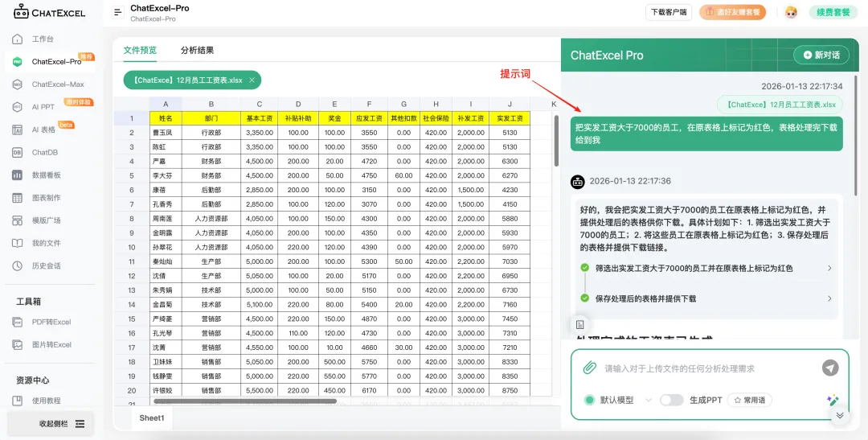This screenshot has height=440, width=868.
Task: Open PDF转Excel tool icon
Action: tap(18, 322)
